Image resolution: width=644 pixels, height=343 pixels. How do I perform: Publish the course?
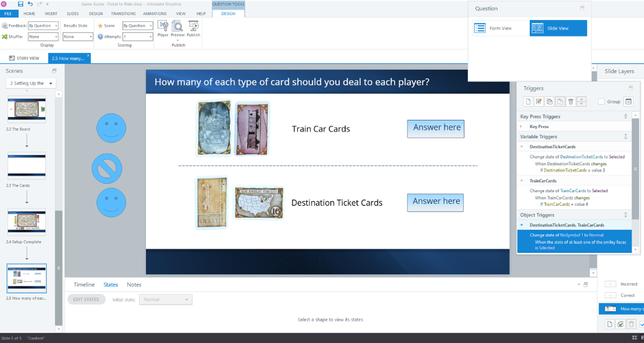click(193, 29)
